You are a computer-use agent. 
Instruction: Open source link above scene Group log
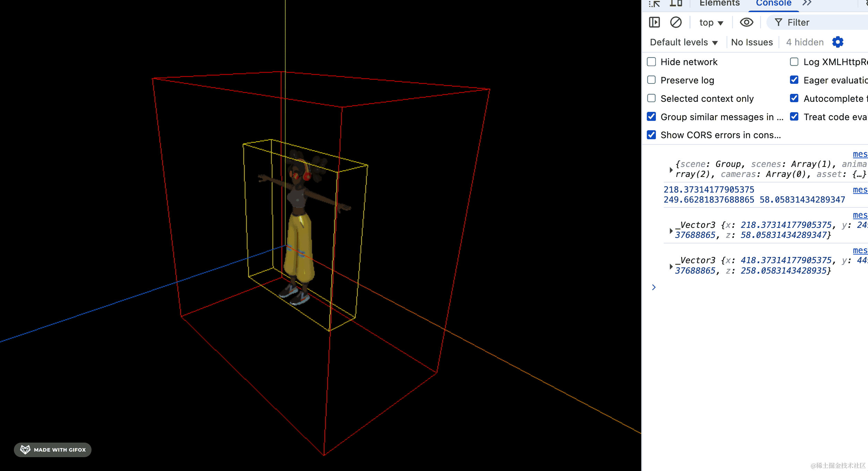click(860, 154)
